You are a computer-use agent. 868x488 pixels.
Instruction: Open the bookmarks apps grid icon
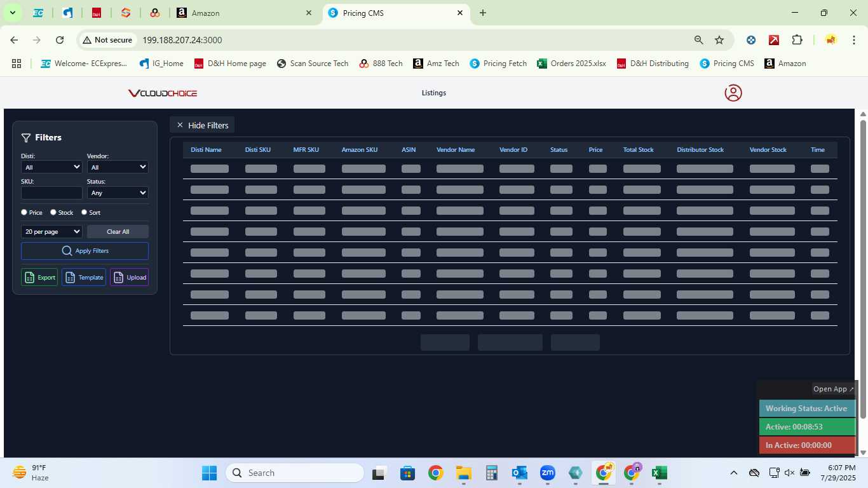[x=17, y=64]
